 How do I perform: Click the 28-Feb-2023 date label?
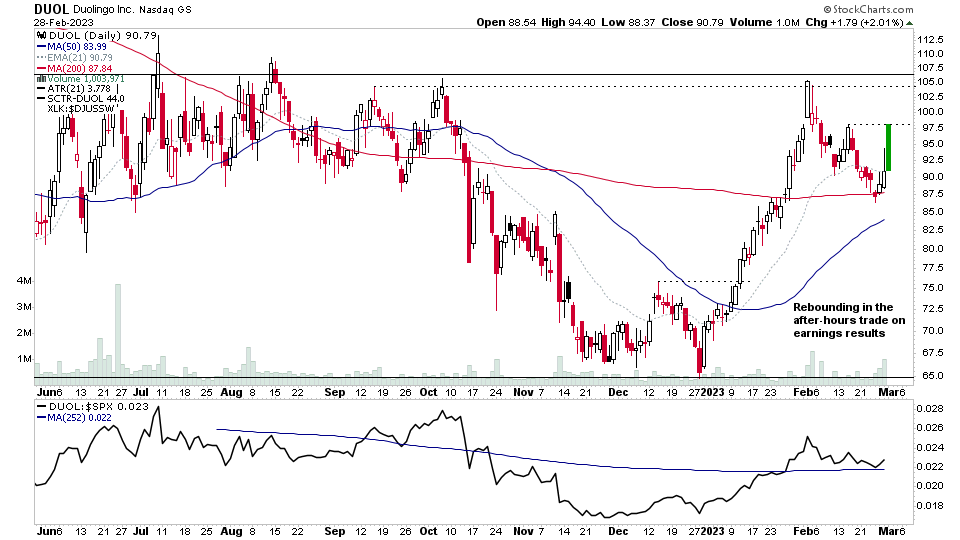coord(64,23)
